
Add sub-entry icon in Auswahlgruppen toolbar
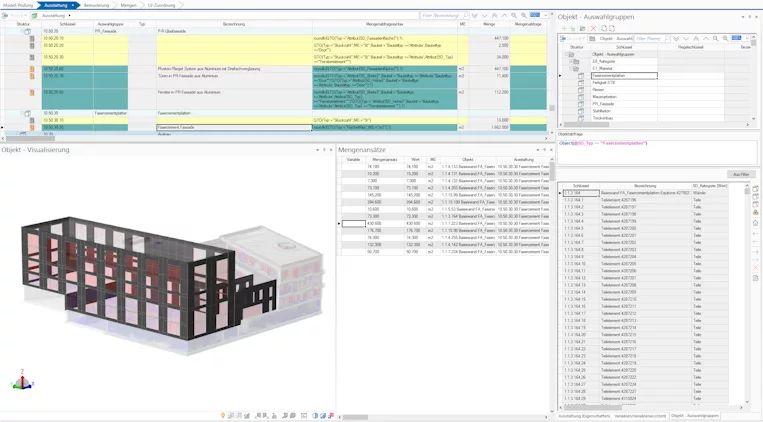pyautogui.click(x=573, y=29)
